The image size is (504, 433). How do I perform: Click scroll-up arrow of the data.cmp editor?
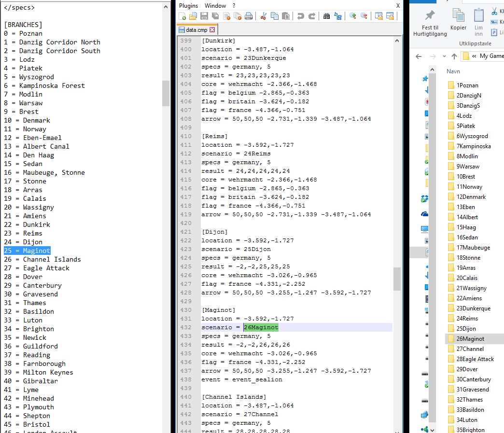click(397, 41)
